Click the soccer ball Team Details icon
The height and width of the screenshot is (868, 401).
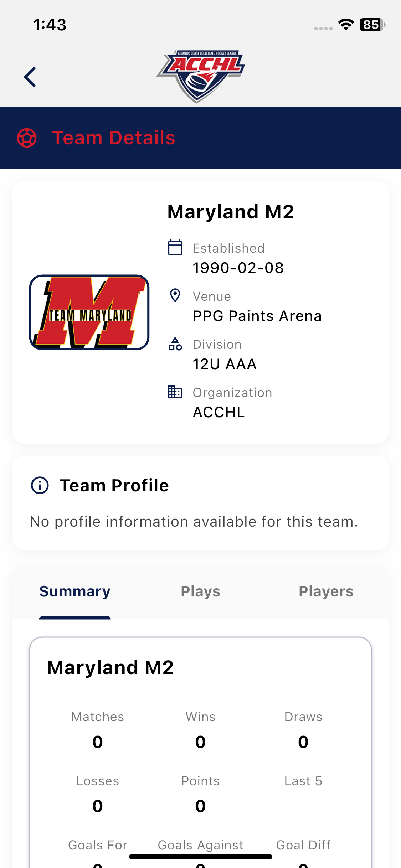click(x=27, y=138)
